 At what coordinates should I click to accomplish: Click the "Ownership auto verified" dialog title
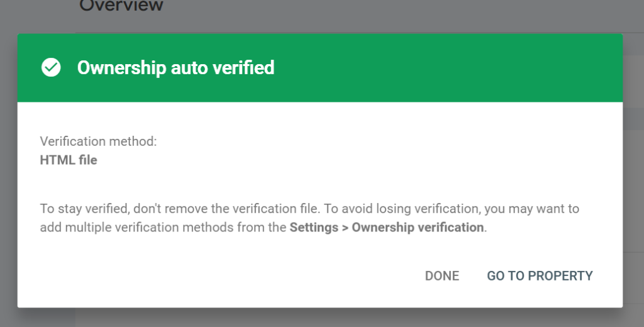175,67
